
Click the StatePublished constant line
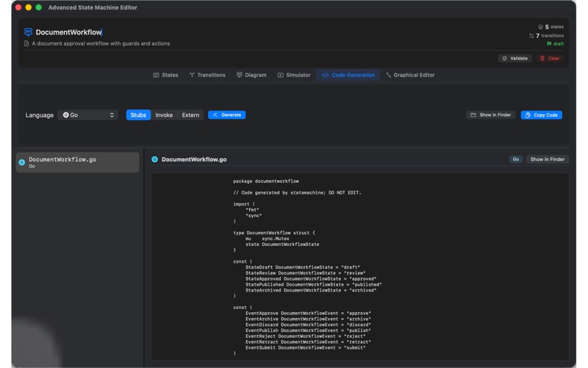(x=314, y=285)
